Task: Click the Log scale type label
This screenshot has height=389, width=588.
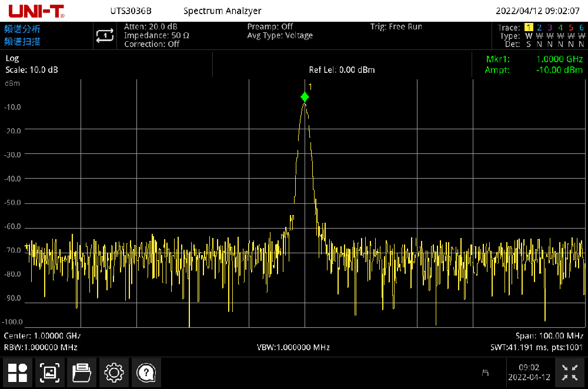Action: coord(12,58)
